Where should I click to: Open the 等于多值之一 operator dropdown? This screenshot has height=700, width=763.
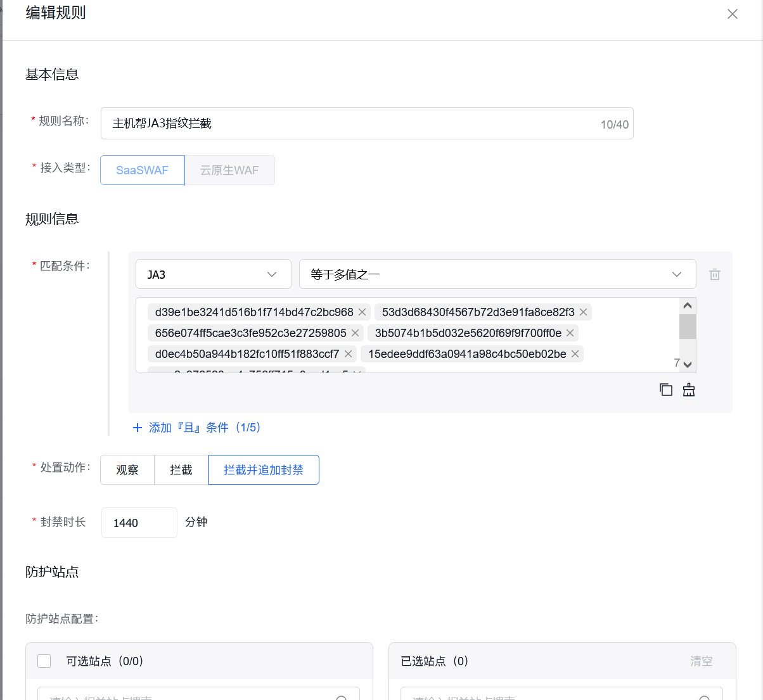[497, 274]
